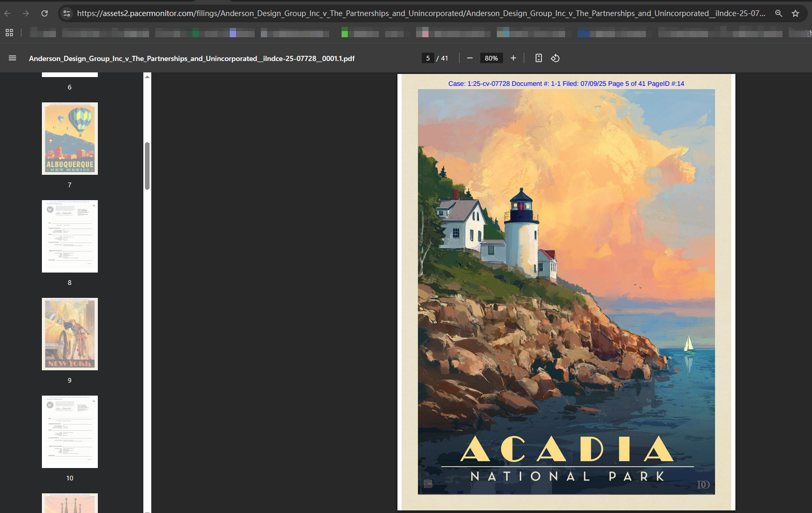
Task: Open the Albuquerque poster page 7 thumbnail
Action: [x=70, y=139]
